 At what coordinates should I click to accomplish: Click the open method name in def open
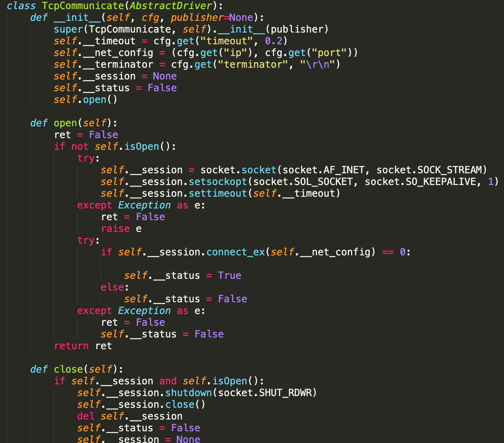click(x=65, y=123)
